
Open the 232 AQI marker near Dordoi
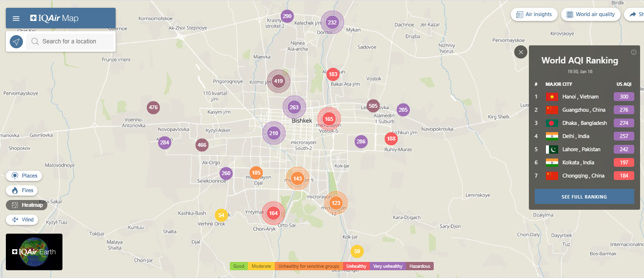pos(332,22)
